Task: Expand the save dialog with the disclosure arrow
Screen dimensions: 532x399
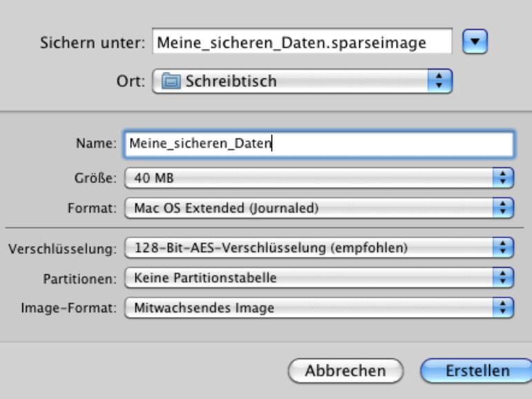Action: tap(475, 43)
